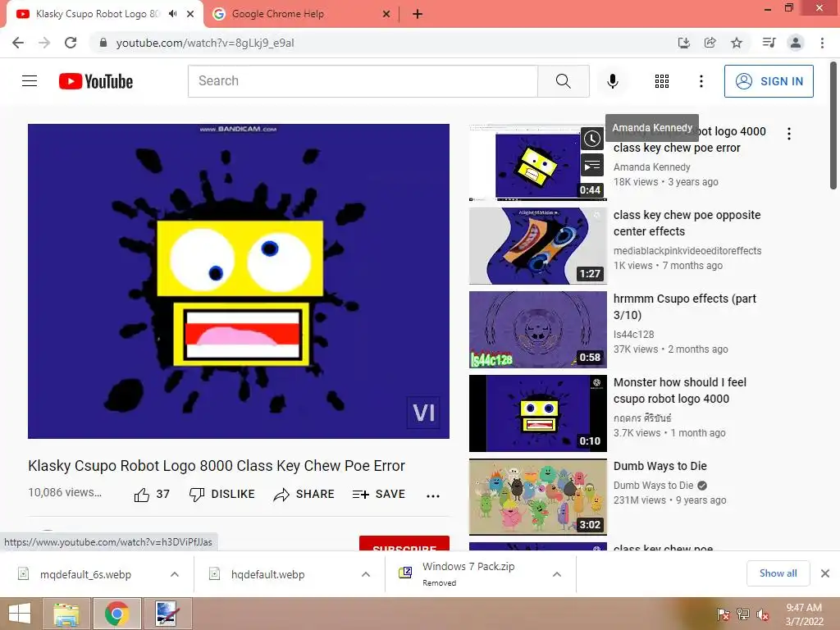Open more actions under the video
The width and height of the screenshot is (840, 630).
pyautogui.click(x=433, y=495)
